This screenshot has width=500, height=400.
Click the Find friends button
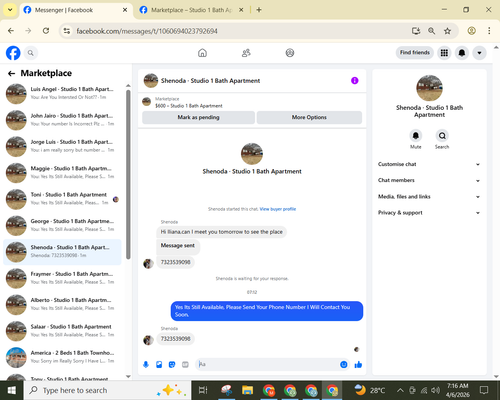point(415,53)
